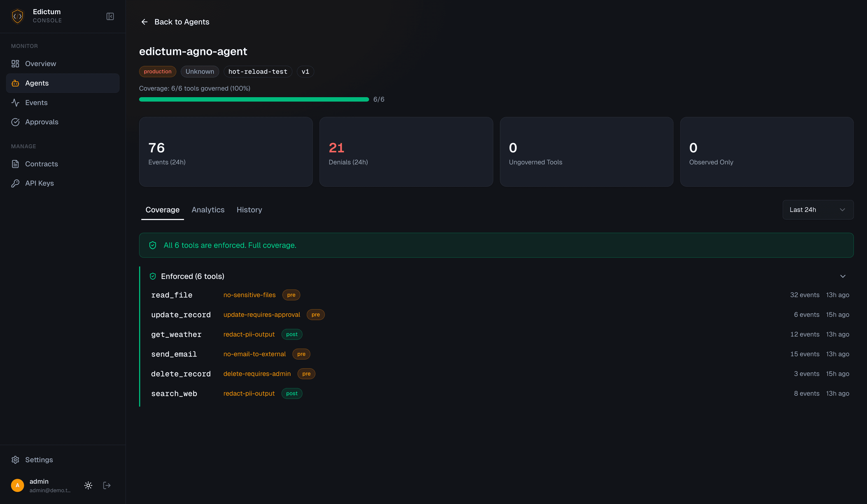Toggle the green coverage alert shield icon
Screen dimensions: 867x504
(x=153, y=245)
